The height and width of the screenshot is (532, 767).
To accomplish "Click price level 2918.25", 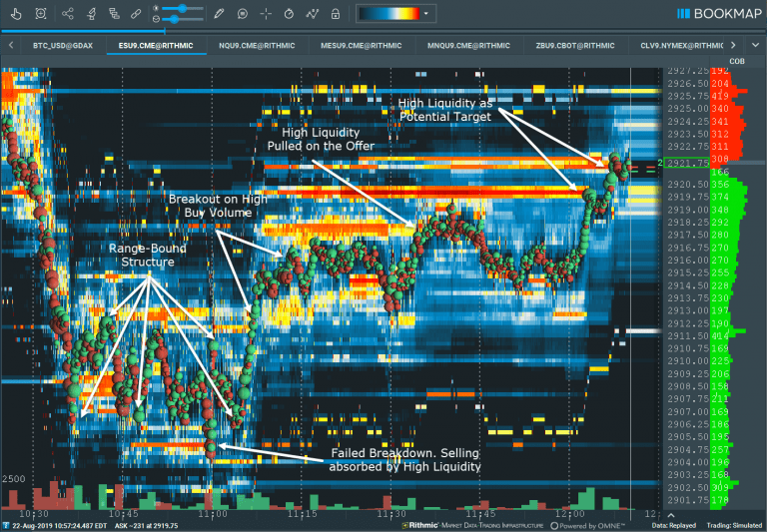I will [688, 223].
